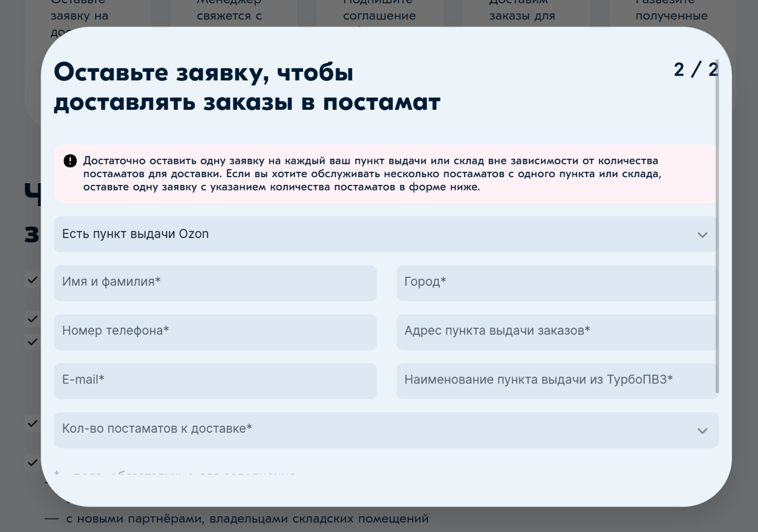
Task: Click the black exclamation warning icon
Action: tap(70, 160)
